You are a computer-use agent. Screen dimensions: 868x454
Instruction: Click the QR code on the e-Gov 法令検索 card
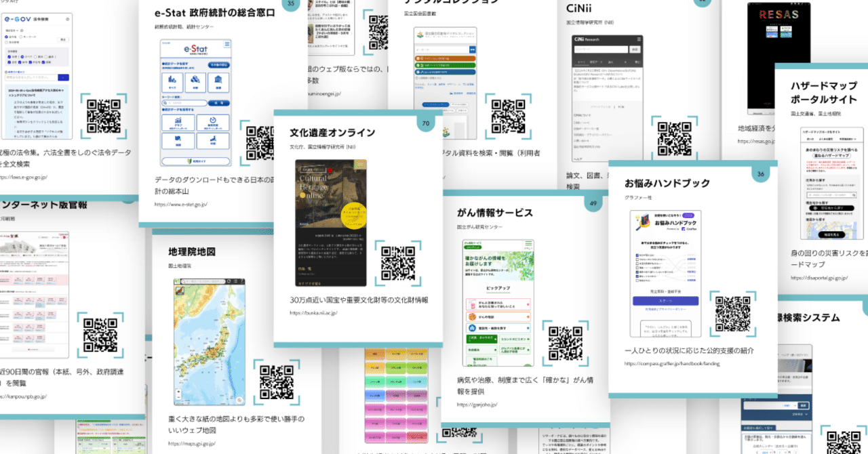(x=103, y=116)
